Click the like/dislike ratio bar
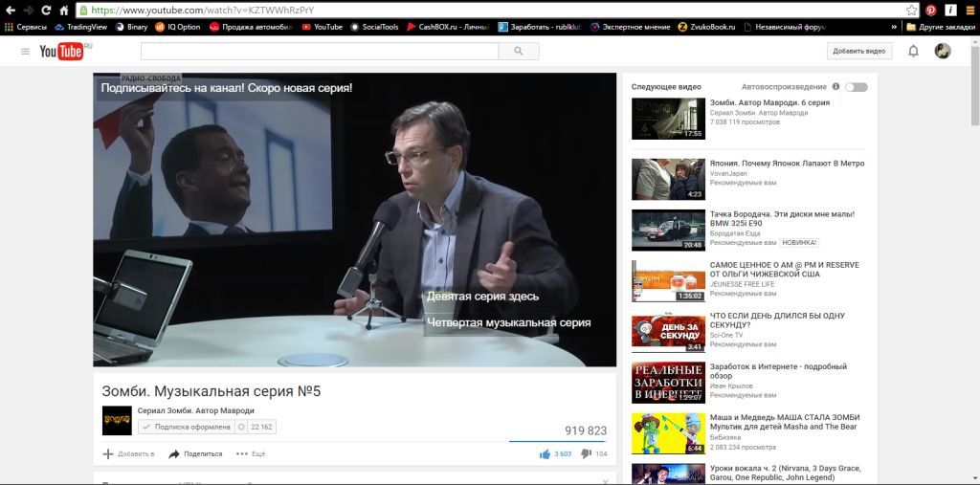The height and width of the screenshot is (485, 980). (558, 442)
